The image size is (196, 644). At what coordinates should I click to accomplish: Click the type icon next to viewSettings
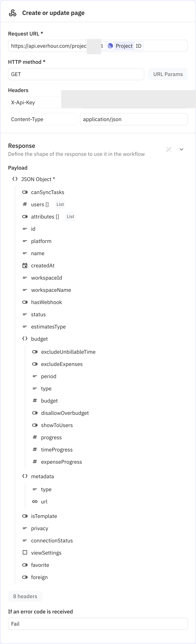pyautogui.click(x=25, y=553)
